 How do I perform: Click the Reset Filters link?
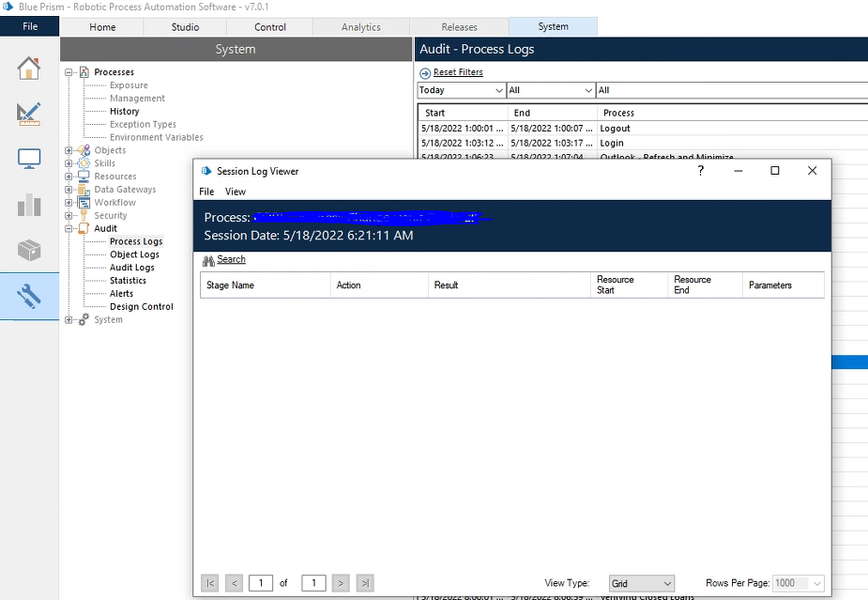tap(458, 72)
